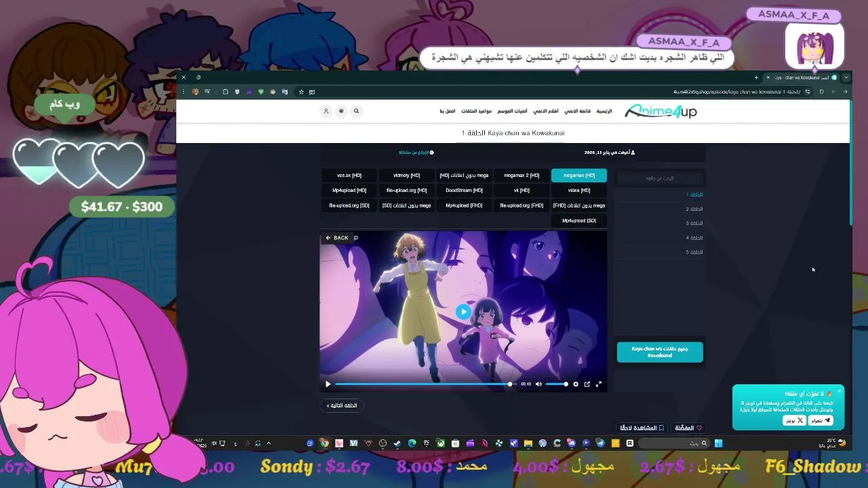The height and width of the screenshot is (488, 868).
Task: Select الحلقة 3 in episode list
Action: 694,224
